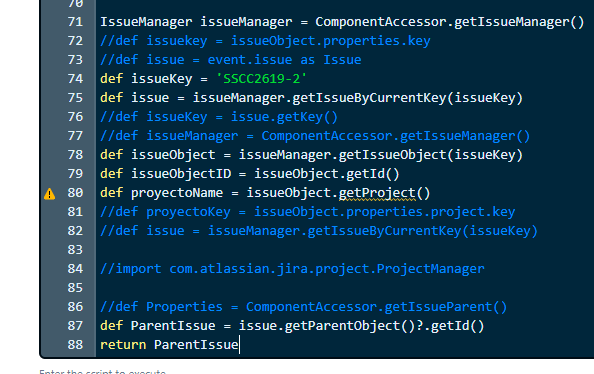Click line number 74 in the gutter
594x374 pixels.
click(75, 79)
